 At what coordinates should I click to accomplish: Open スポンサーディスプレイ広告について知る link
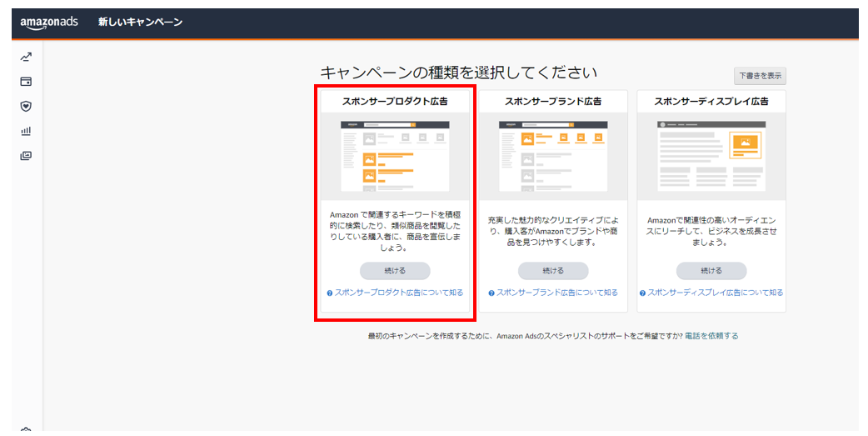(716, 293)
